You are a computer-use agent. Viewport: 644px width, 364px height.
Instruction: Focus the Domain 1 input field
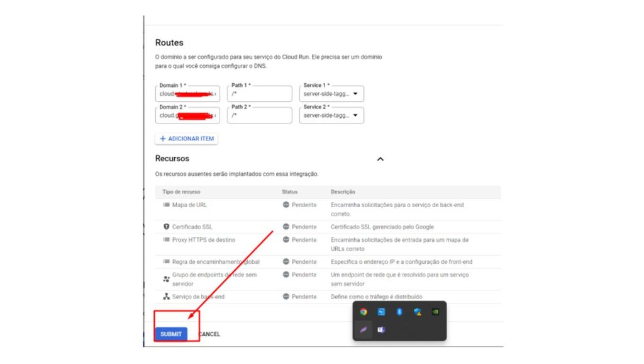187,94
